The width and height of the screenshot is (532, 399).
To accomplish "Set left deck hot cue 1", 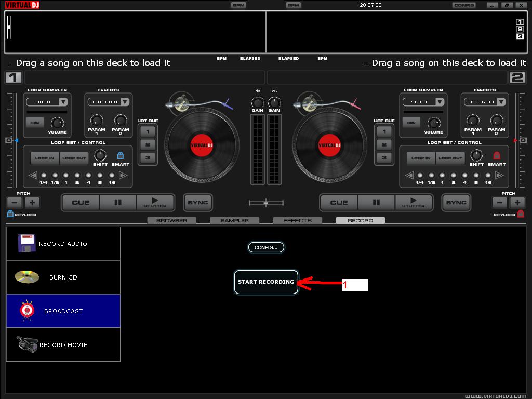I will click(148, 131).
